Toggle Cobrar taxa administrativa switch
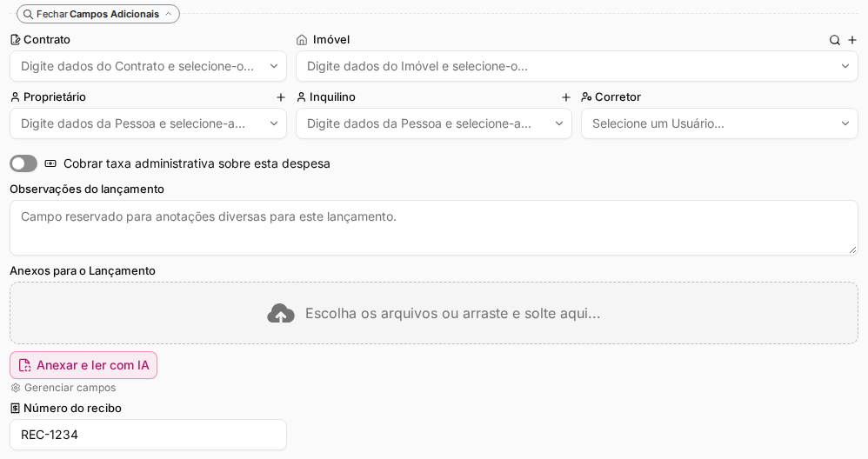This screenshot has width=868, height=459. coord(23,163)
